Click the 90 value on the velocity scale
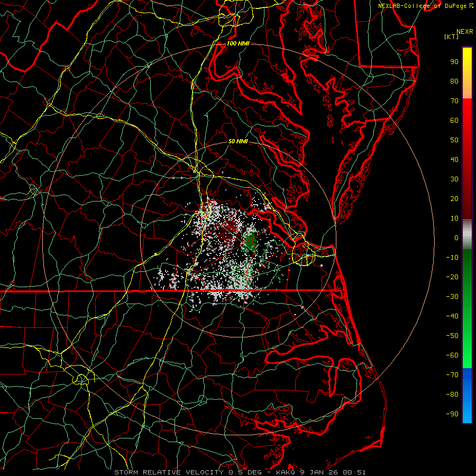The image size is (476, 476). [x=454, y=62]
